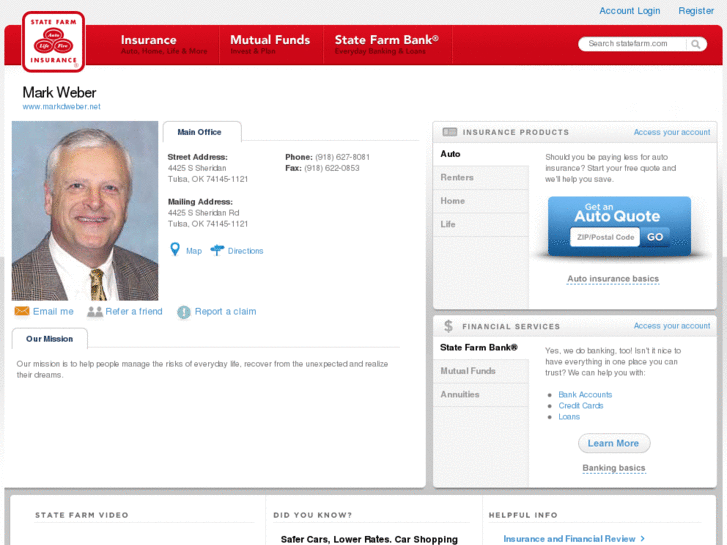Screen dimensions: 727x545
Task: Click the Banking basics link
Action: (614, 468)
